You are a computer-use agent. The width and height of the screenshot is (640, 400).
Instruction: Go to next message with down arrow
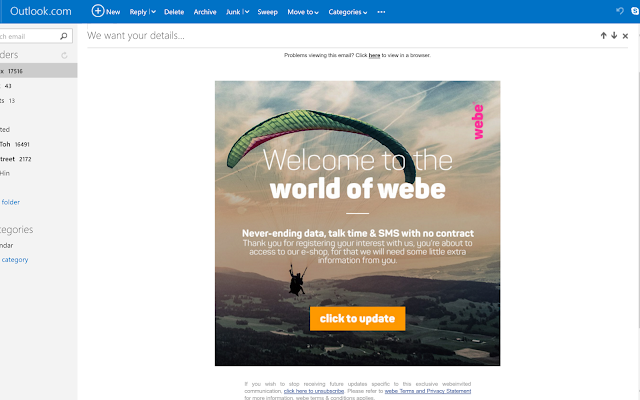point(614,36)
